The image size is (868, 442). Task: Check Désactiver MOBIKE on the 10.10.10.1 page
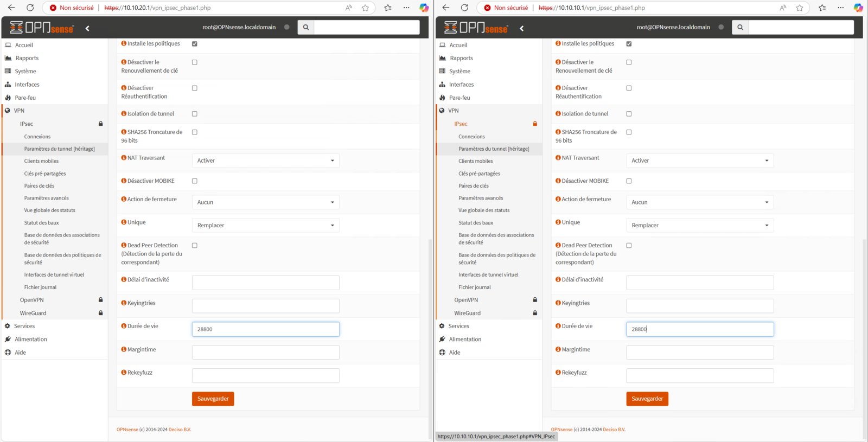[629, 181]
